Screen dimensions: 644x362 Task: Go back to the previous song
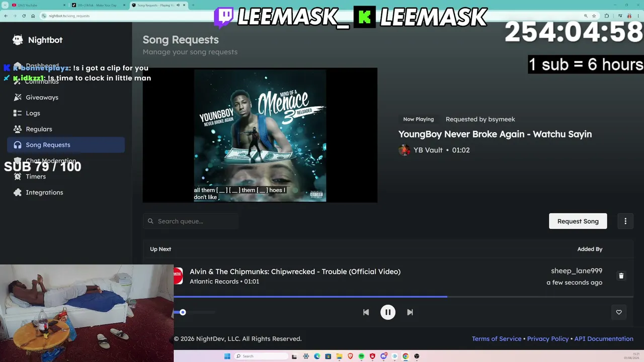pos(366,312)
